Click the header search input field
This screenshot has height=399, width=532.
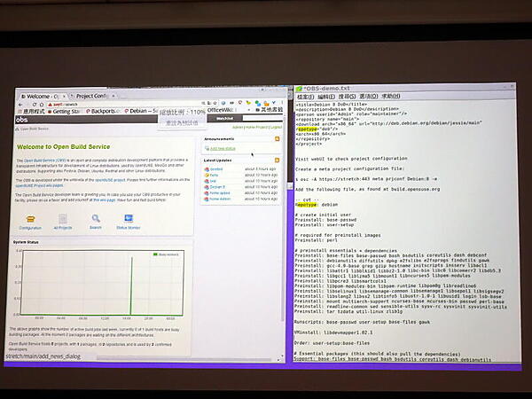coord(262,118)
